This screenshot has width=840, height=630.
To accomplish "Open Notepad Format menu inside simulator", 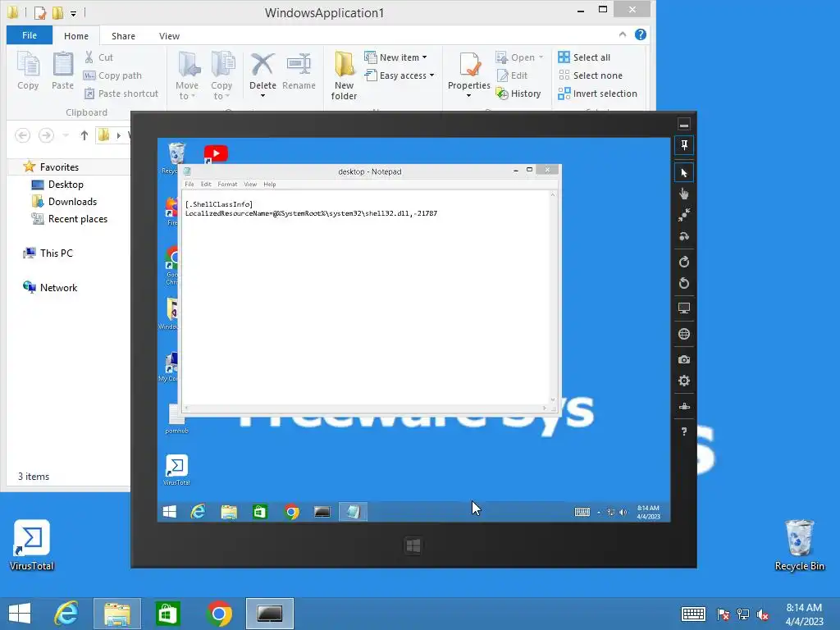I will coord(227,184).
